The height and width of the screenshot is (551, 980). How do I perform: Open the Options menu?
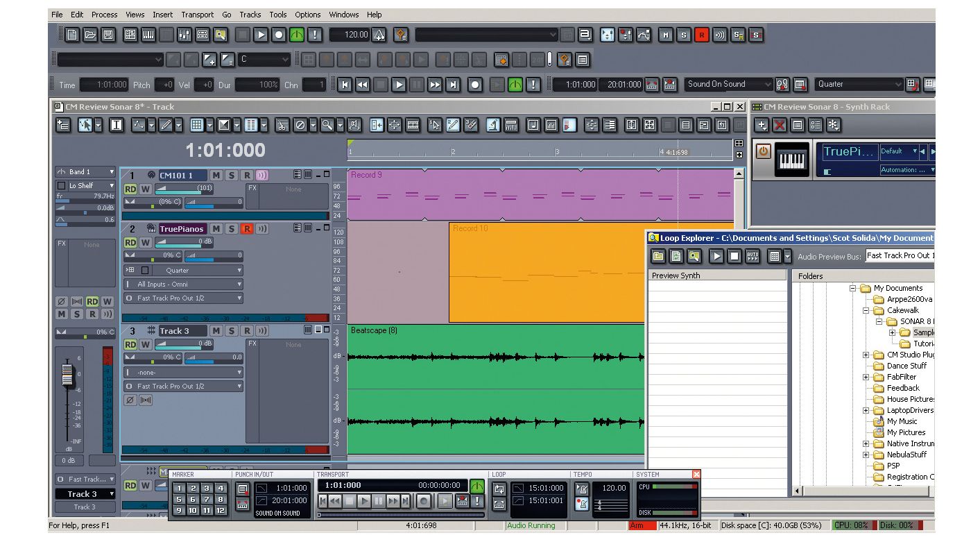[307, 15]
